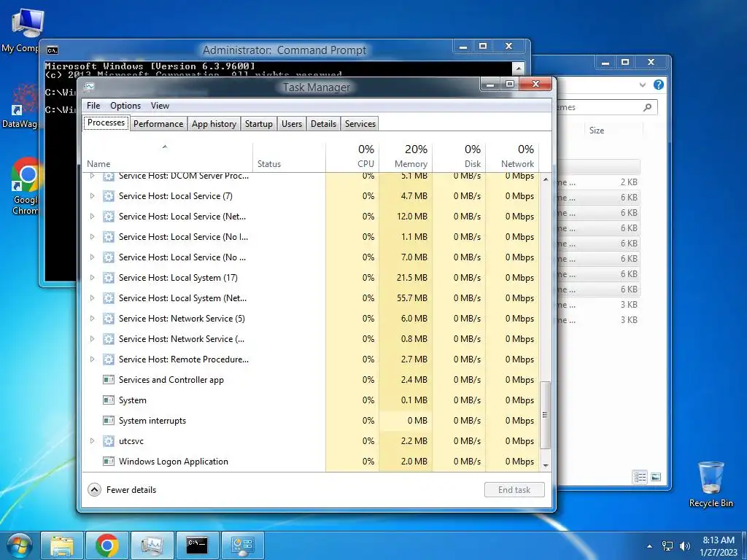Click the search field in Explorer window

click(x=607, y=107)
